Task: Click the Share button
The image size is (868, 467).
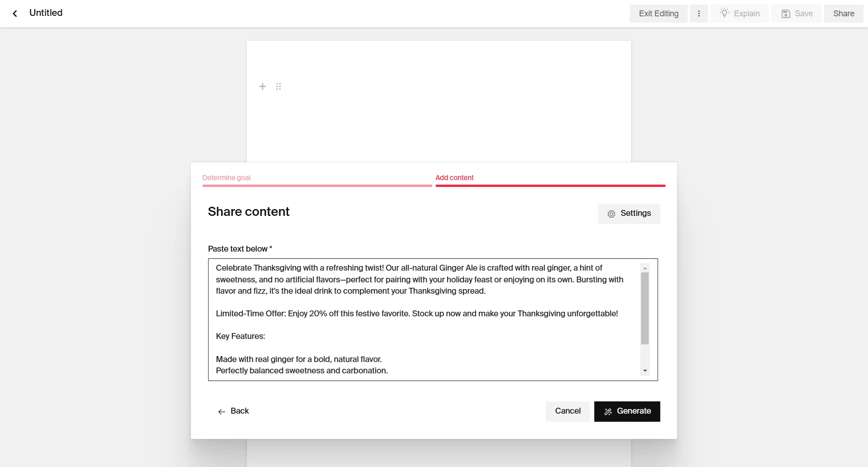Action: pyautogui.click(x=844, y=13)
